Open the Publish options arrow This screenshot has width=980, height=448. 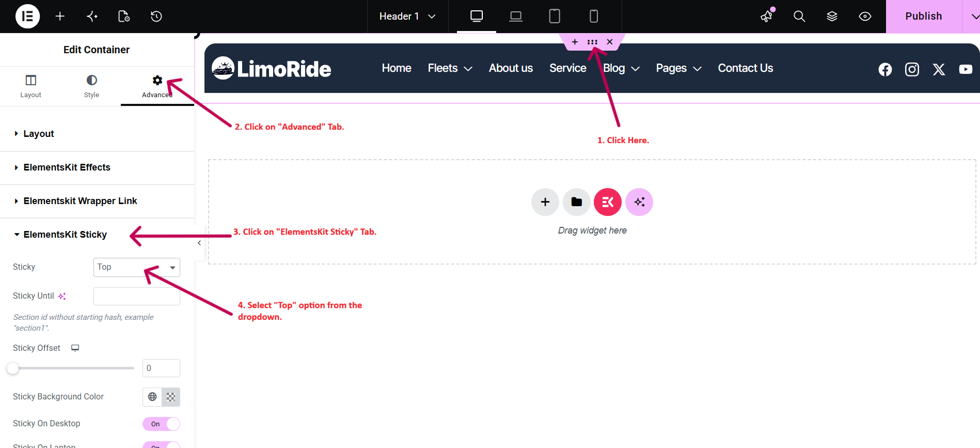tap(974, 17)
